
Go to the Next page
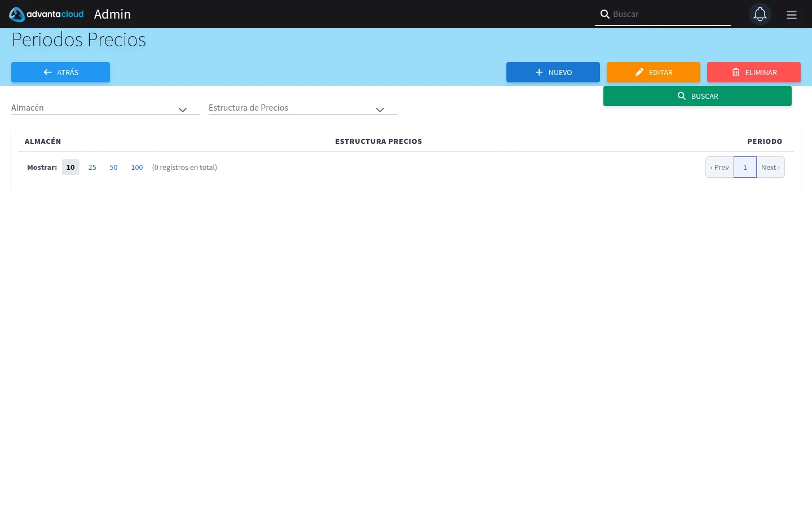click(770, 167)
